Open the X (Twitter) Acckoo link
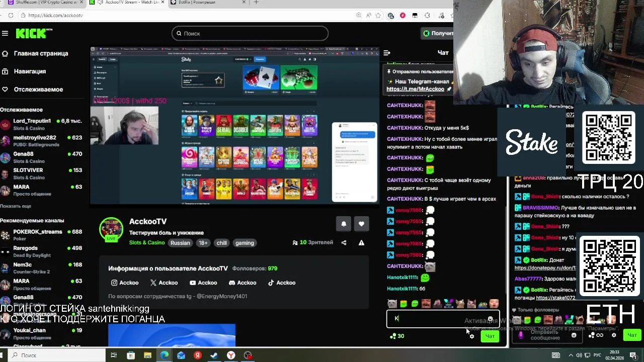Viewport: 644px width, 362px height. point(164,283)
